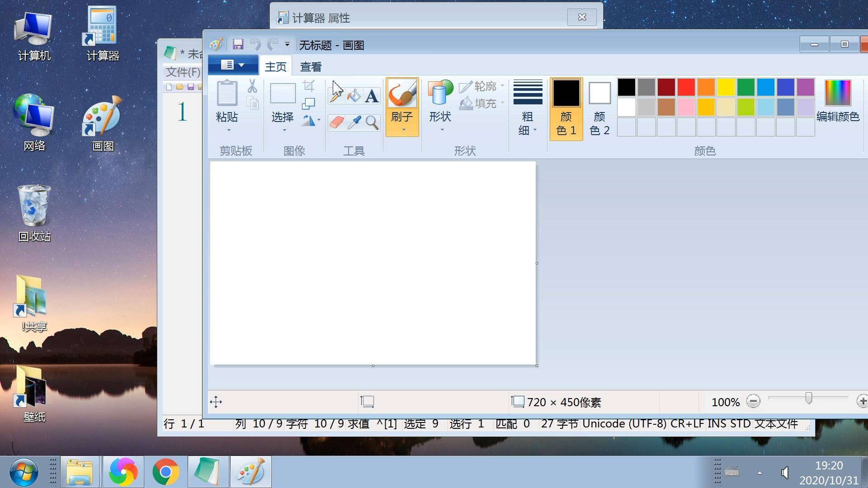The height and width of the screenshot is (488, 868).
Task: Switch to the 主页 (Home) tab
Action: [x=275, y=66]
